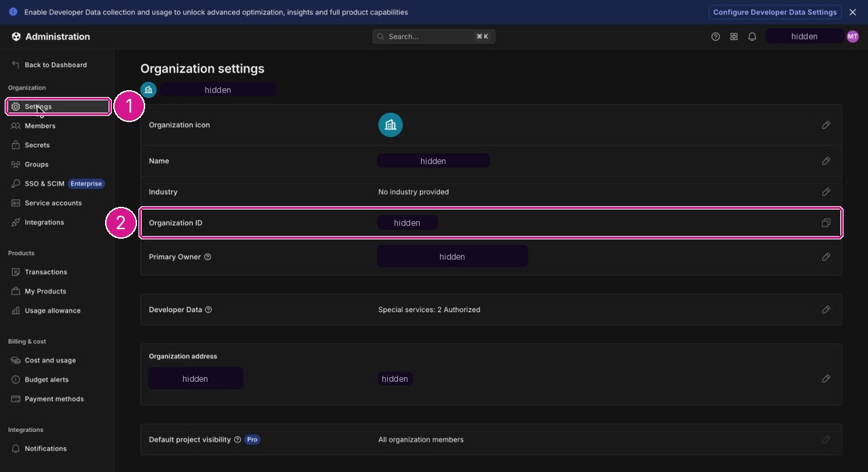Screen dimensions: 868x472
Task: Copy the Organization ID
Action: coord(826,223)
